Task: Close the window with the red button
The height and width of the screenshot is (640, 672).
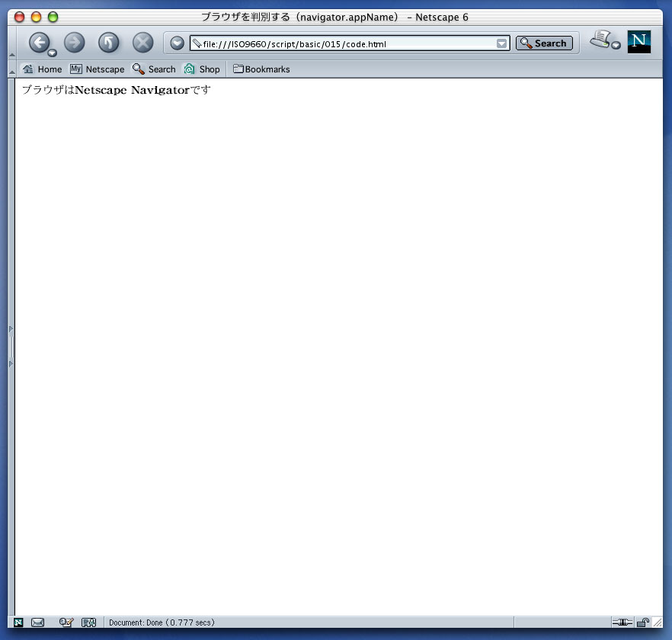Action: click(19, 18)
